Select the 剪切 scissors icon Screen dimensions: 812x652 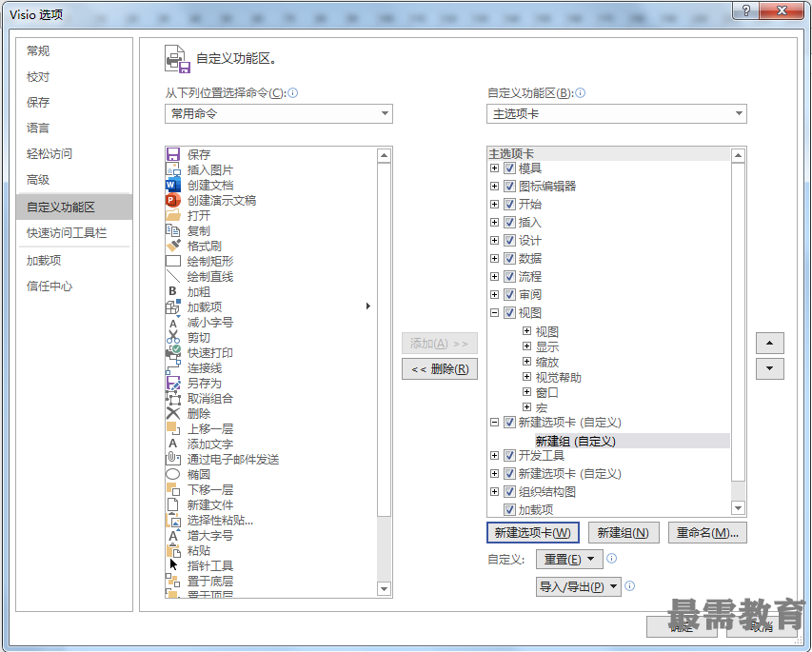click(173, 337)
